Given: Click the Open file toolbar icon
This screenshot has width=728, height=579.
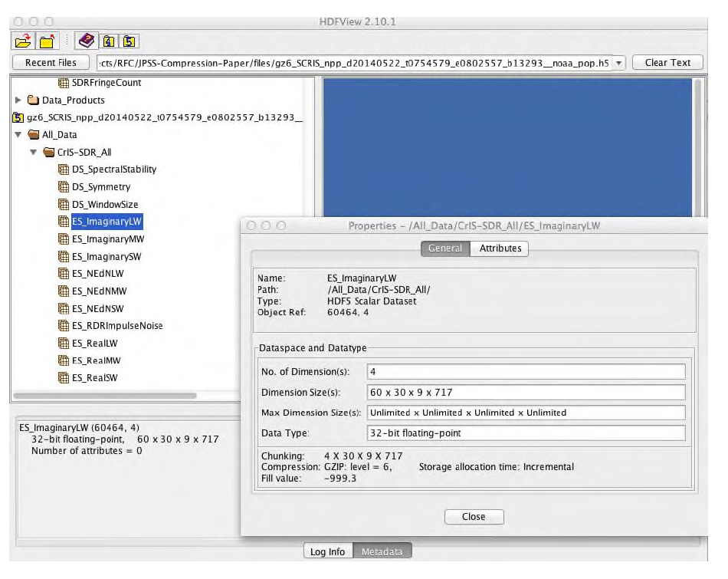Looking at the screenshot, I should click(24, 42).
